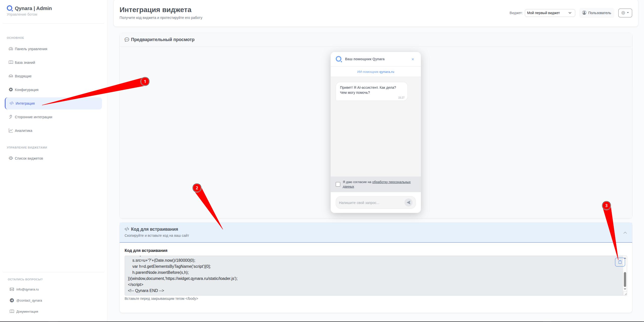Click the embed code textarea scrollbar thumb
Image resolution: width=644 pixels, height=322 pixels.
625,279
